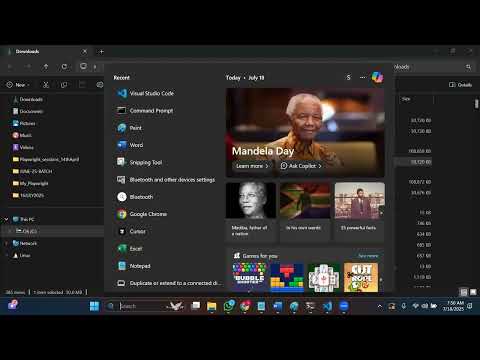480x360 pixels.
Task: Open Command Prompt from the taskbar
Action: (311, 306)
